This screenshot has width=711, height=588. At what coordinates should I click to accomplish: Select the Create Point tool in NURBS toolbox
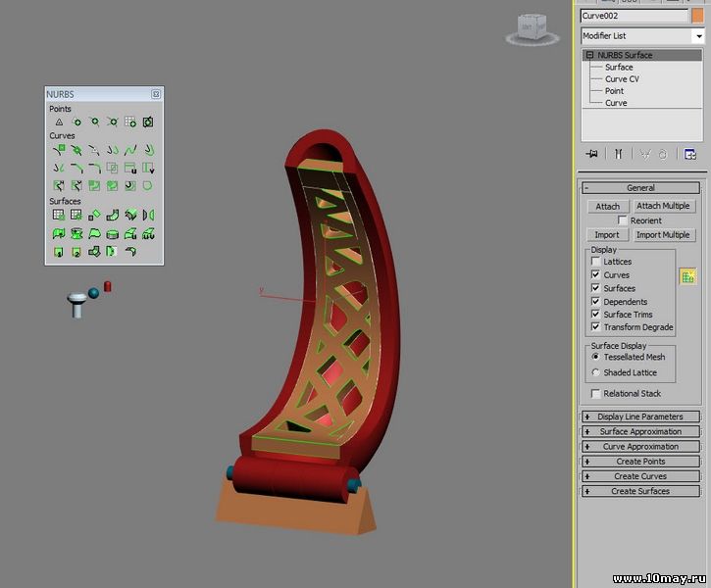pyautogui.click(x=59, y=122)
